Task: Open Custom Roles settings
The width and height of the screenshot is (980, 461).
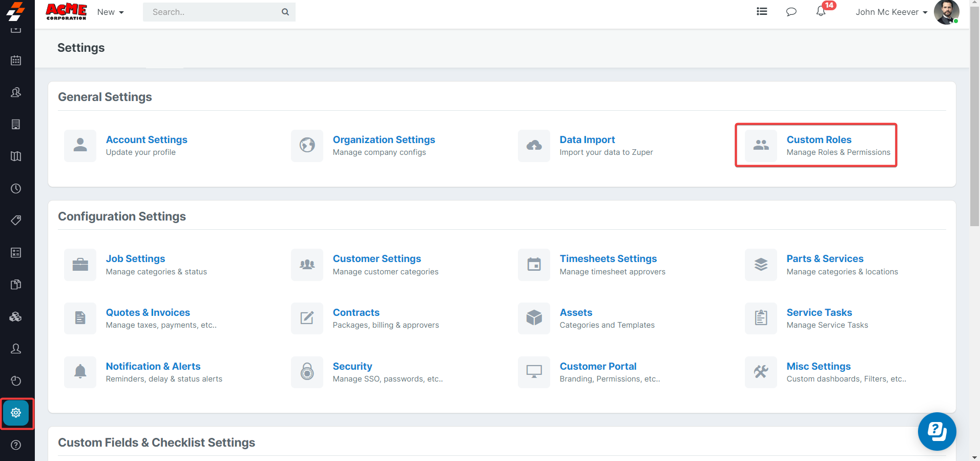Action: [819, 139]
